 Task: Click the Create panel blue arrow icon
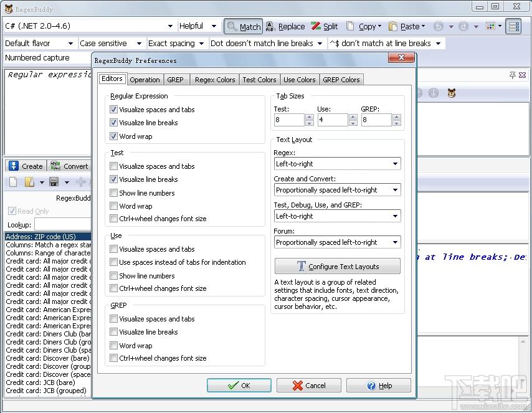13,166
